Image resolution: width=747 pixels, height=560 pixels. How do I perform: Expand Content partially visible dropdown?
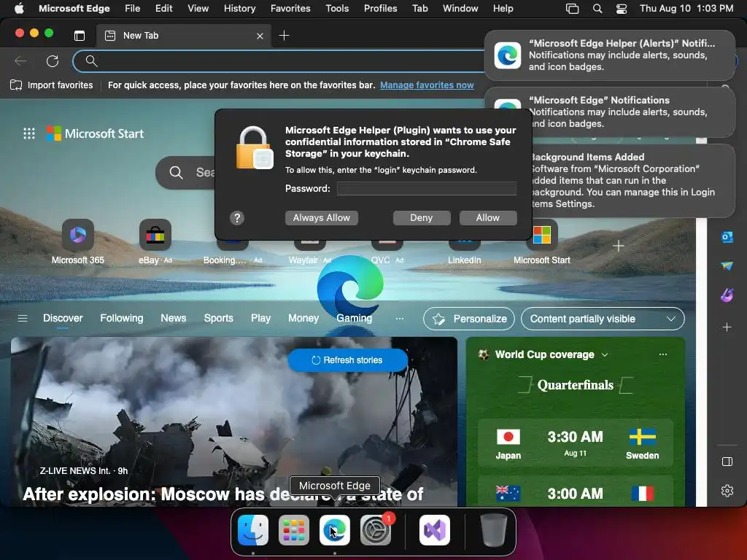coord(603,319)
